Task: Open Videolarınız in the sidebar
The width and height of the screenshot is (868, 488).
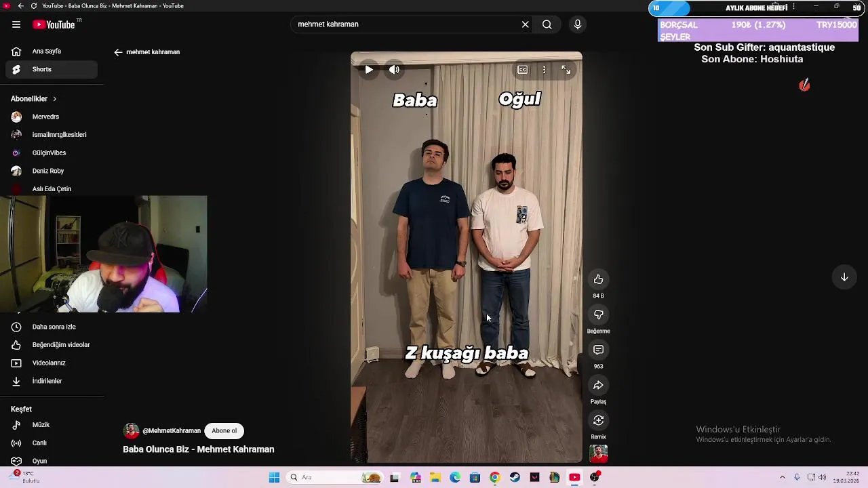Action: coord(52,363)
